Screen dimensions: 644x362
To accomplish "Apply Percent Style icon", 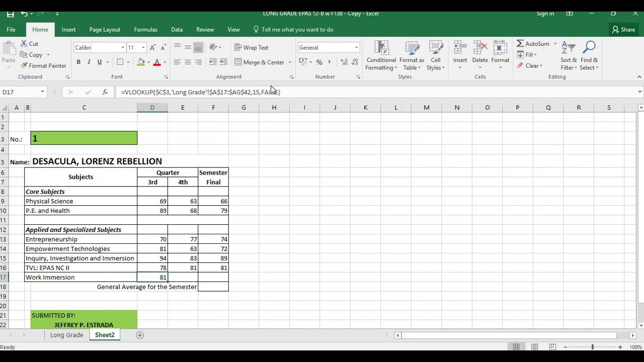I will click(x=319, y=62).
